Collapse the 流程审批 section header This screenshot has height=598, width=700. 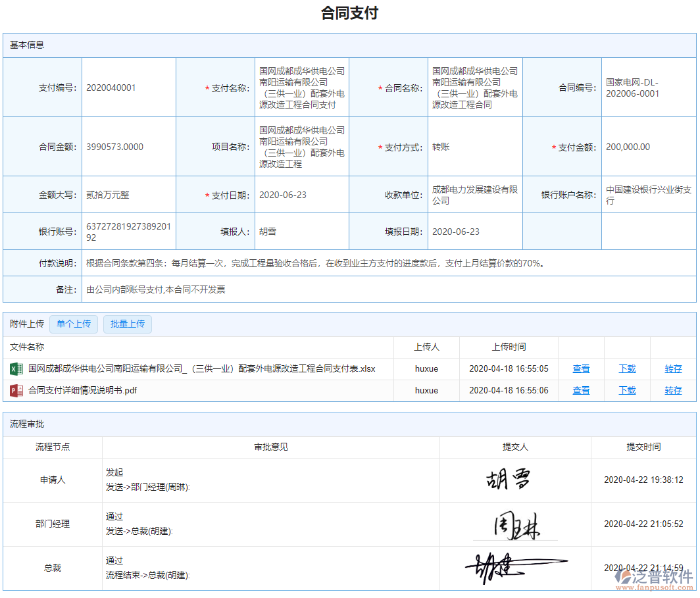(26, 424)
